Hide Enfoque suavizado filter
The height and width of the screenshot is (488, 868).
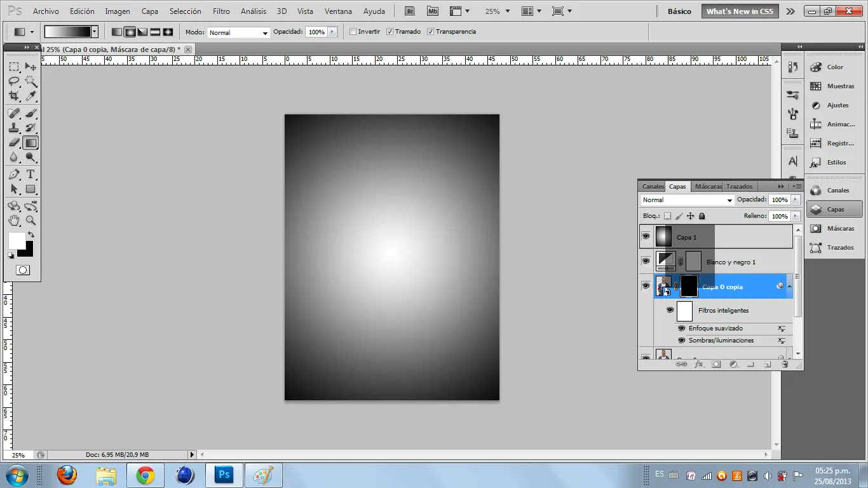click(x=681, y=329)
